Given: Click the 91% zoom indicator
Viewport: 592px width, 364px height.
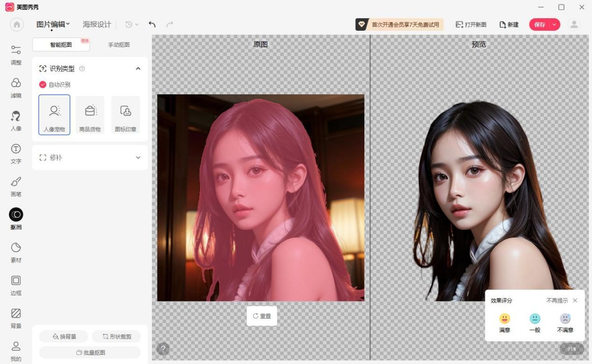Looking at the screenshot, I should click(x=572, y=349).
